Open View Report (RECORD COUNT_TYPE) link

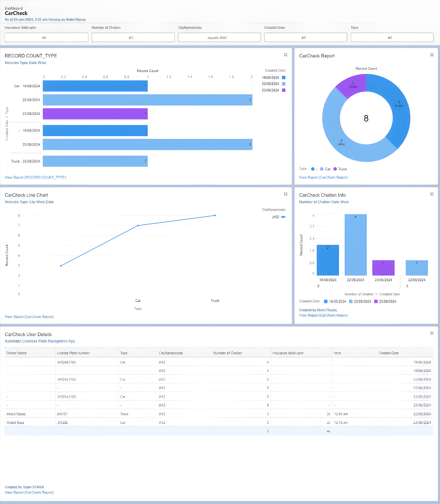(35, 177)
